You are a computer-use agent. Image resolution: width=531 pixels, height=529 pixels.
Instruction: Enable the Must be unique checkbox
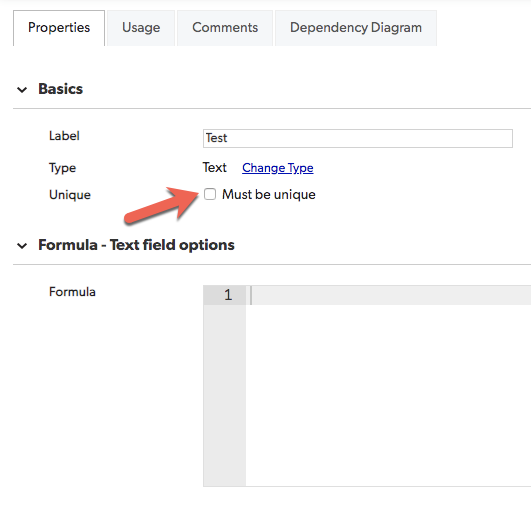[x=210, y=194]
